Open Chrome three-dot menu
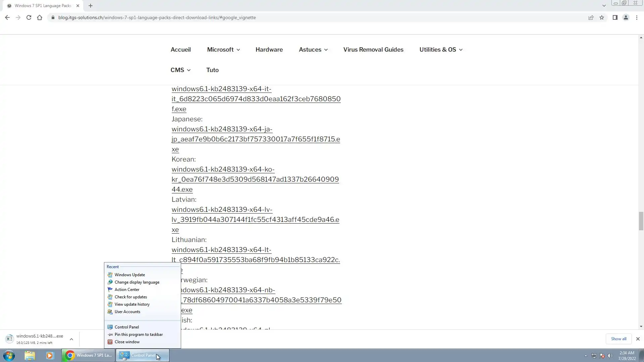The width and height of the screenshot is (644, 362). click(x=637, y=17)
